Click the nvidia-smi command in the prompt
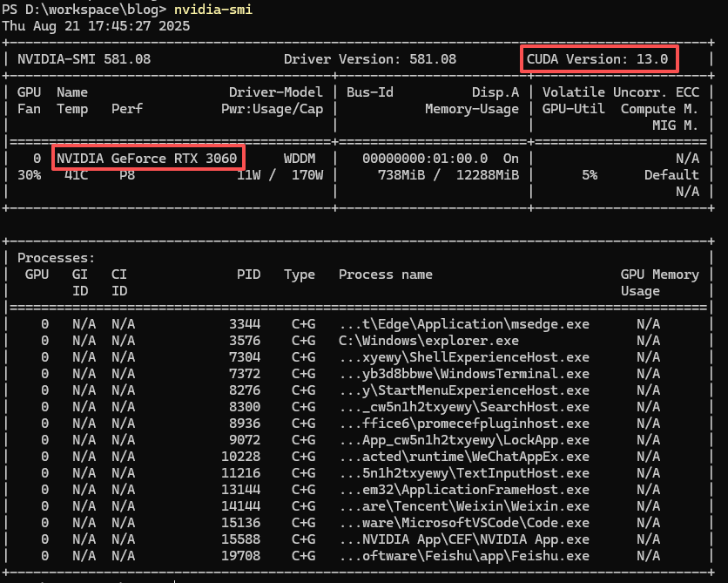This screenshot has width=728, height=583. click(212, 9)
